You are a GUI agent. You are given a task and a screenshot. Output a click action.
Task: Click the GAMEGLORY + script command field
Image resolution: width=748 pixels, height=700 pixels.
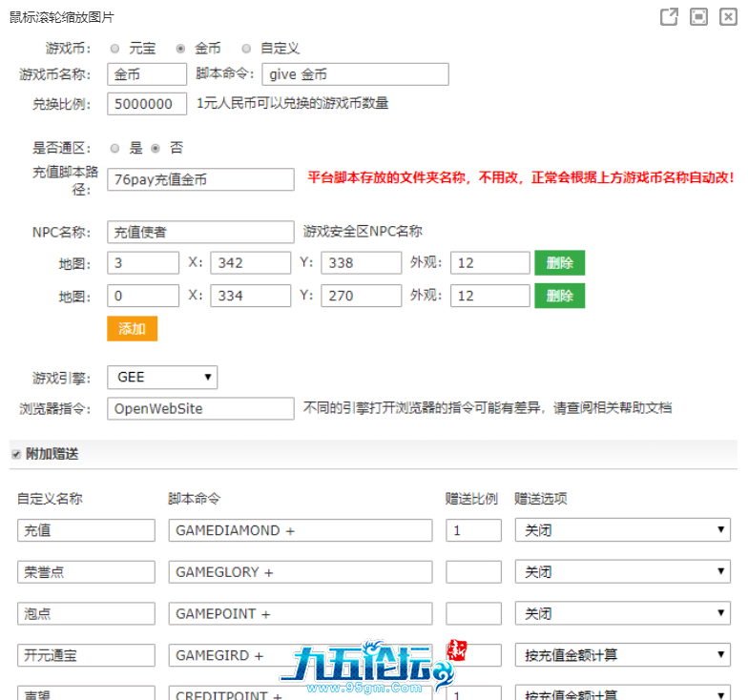pyautogui.click(x=300, y=572)
